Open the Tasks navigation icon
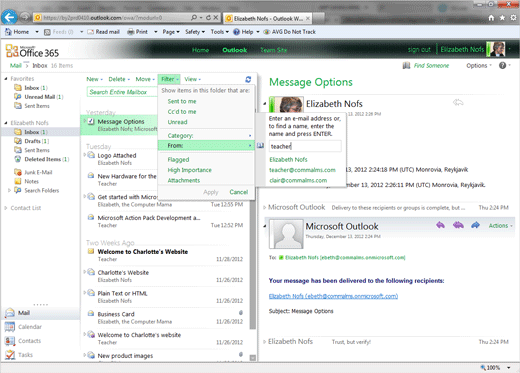This screenshot has height=373, width=520. point(10,355)
